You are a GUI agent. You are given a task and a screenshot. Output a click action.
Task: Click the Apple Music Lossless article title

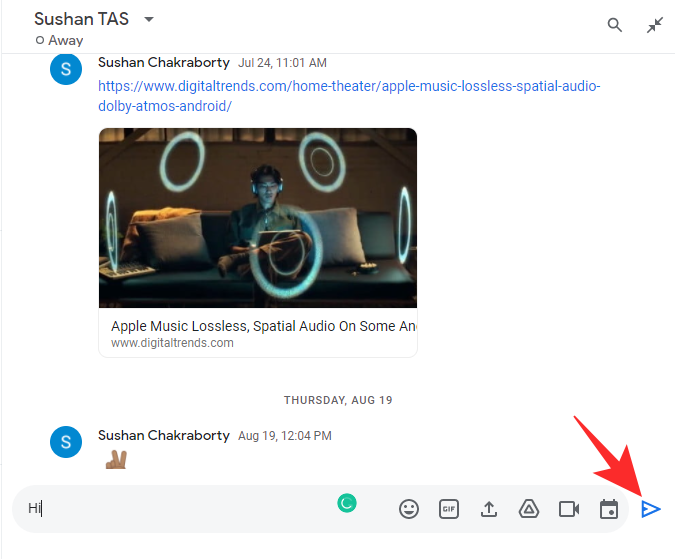pos(263,326)
